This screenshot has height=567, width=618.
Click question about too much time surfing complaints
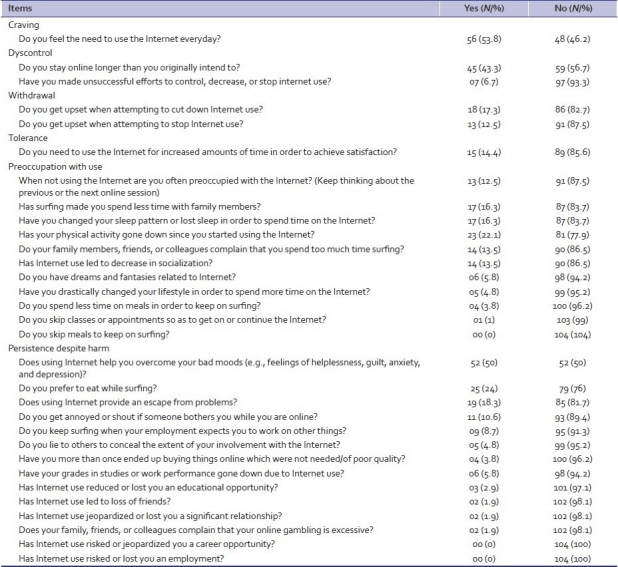tap(211, 249)
